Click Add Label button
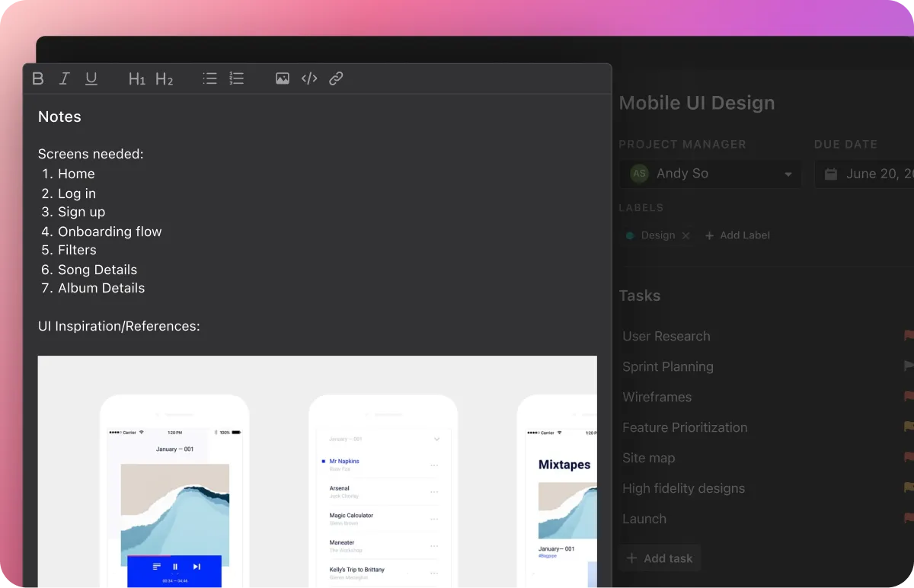914x588 pixels. tap(737, 235)
